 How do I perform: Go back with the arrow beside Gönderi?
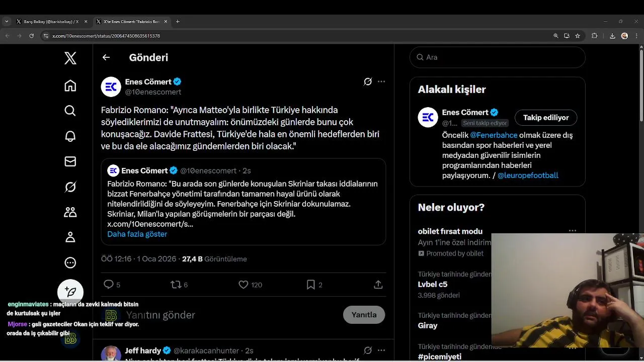[106, 57]
